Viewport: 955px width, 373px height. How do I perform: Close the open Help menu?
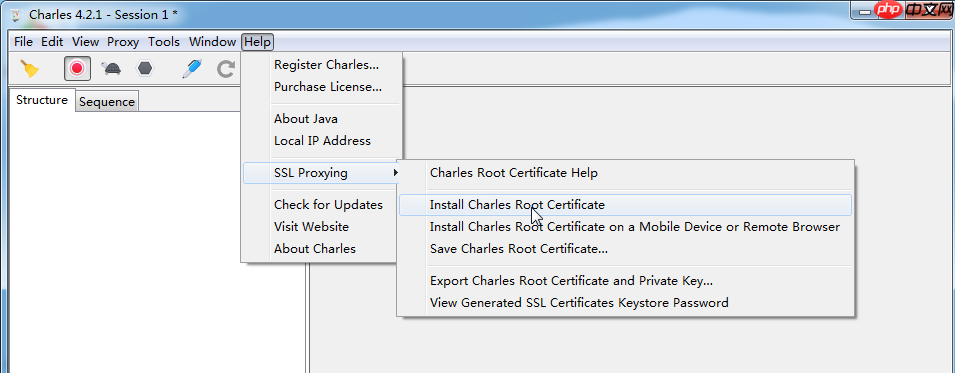pos(258,42)
